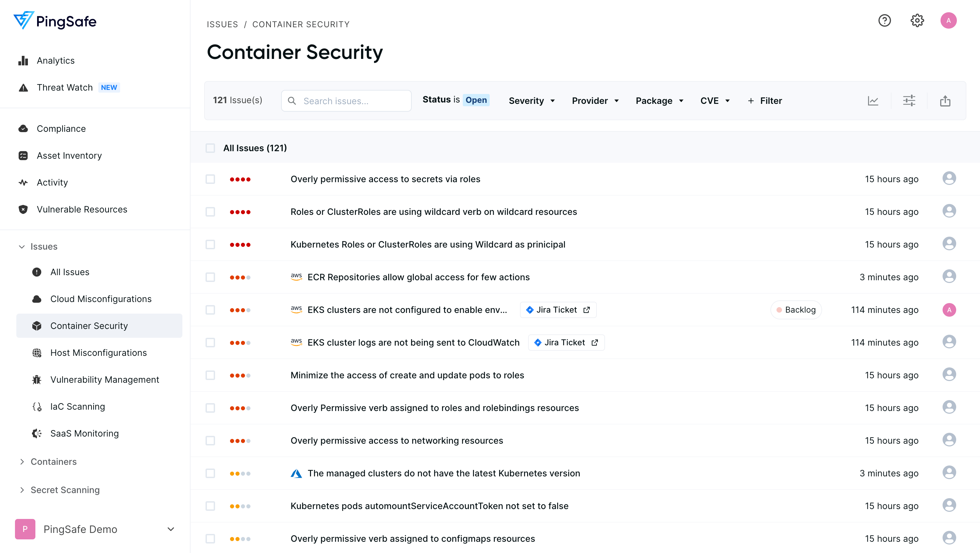Navigate to ISSUES breadcrumb
Viewport: 980px width, 553px height.
click(x=222, y=24)
